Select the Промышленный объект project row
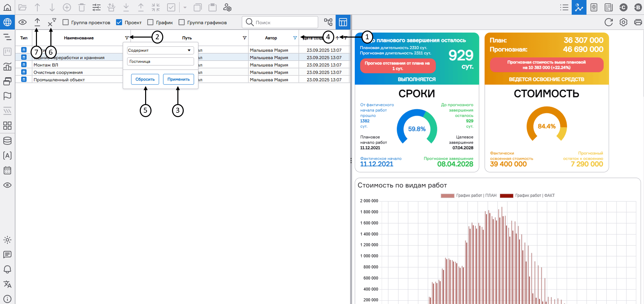The image size is (644, 304). [59, 80]
